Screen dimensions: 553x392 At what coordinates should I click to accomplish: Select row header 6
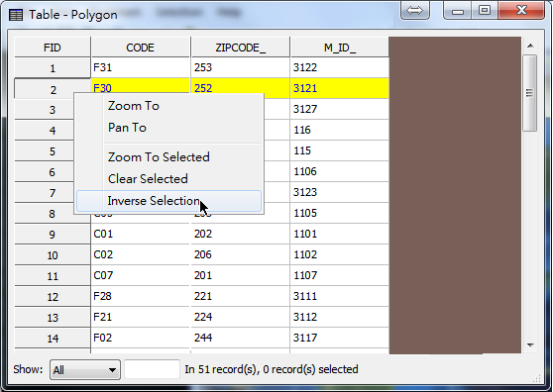point(44,172)
